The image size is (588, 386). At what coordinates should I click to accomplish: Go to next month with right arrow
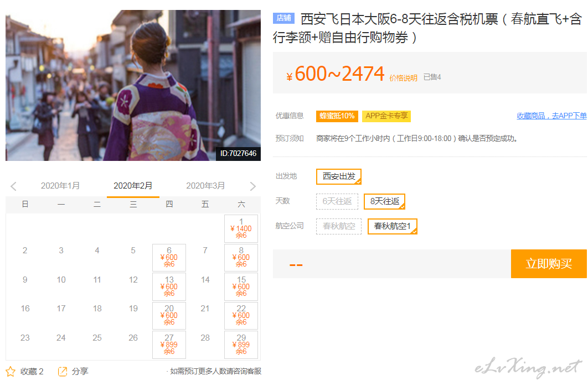[x=252, y=186]
